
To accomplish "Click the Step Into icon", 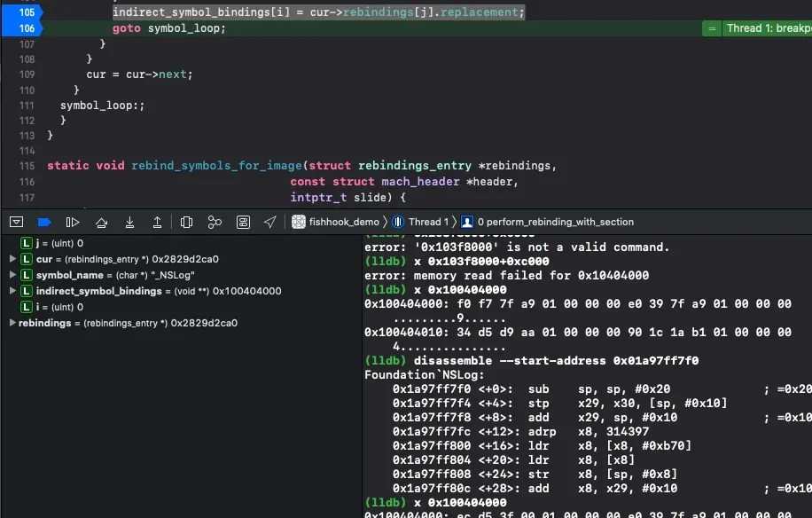I will [129, 223].
